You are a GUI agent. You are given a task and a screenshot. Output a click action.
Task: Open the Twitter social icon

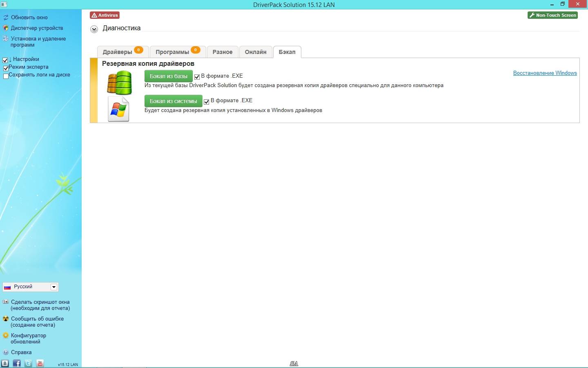coord(28,363)
